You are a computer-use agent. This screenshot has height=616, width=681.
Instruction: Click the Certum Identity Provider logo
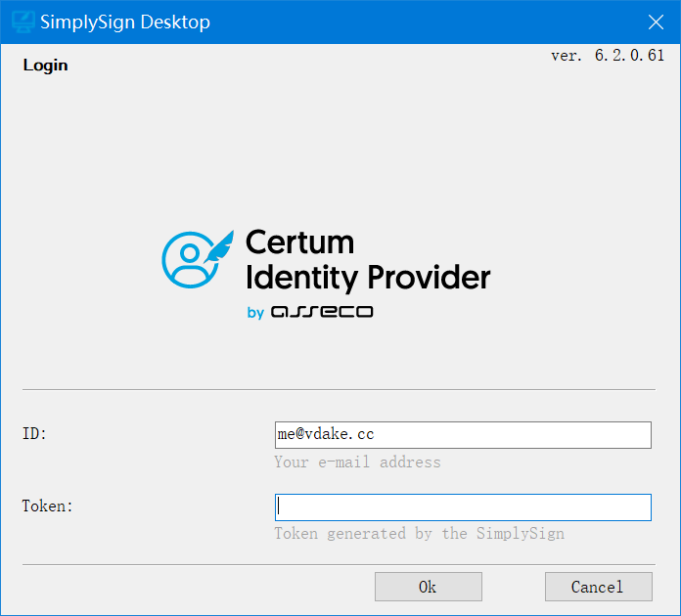click(326, 274)
